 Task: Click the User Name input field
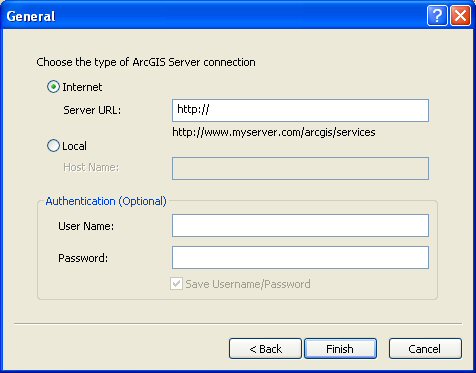point(300,226)
